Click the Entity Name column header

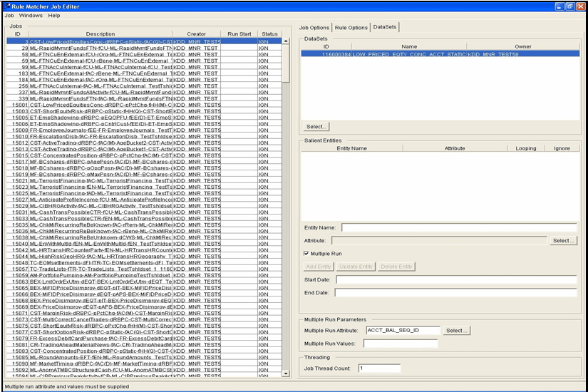[352, 148]
